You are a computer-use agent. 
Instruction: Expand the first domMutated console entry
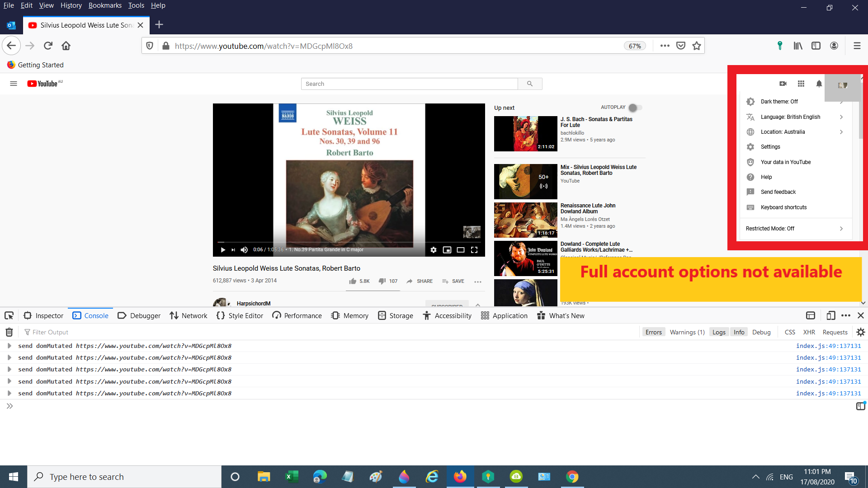coord(9,346)
